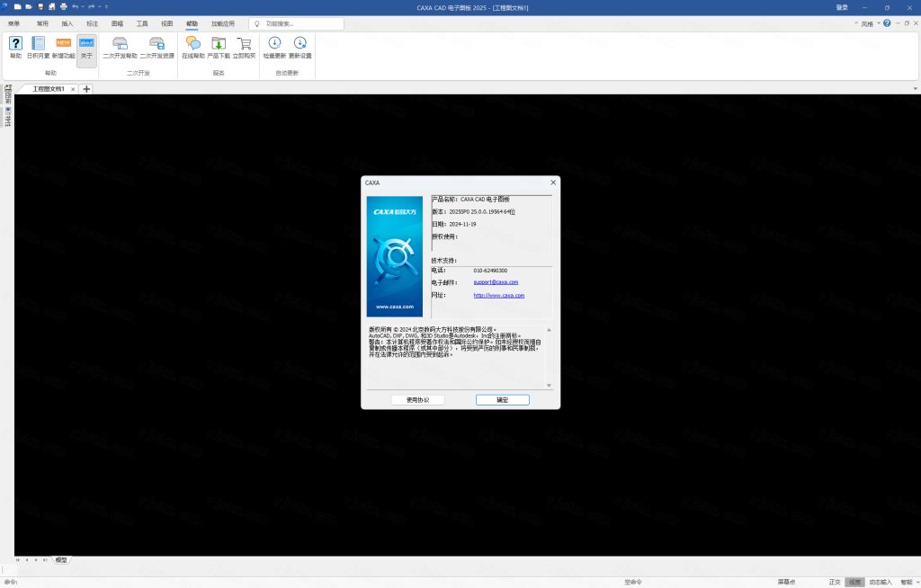This screenshot has height=588, width=921.
Task: Open 在线帮助 chat bubble icon
Action: coord(193,43)
